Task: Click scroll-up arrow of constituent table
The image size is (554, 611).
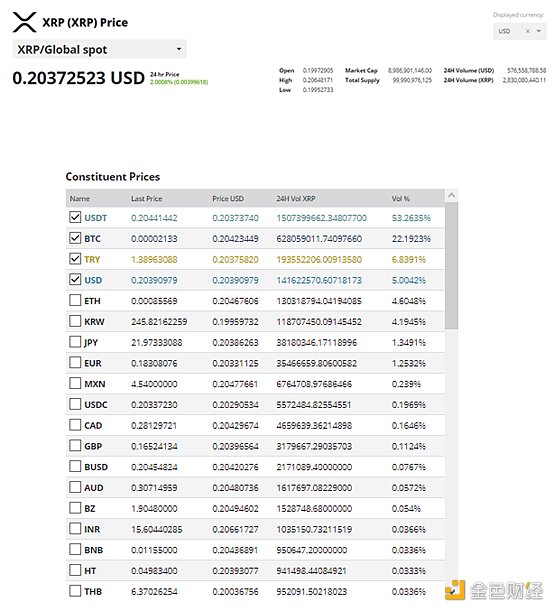Action: 452,195
